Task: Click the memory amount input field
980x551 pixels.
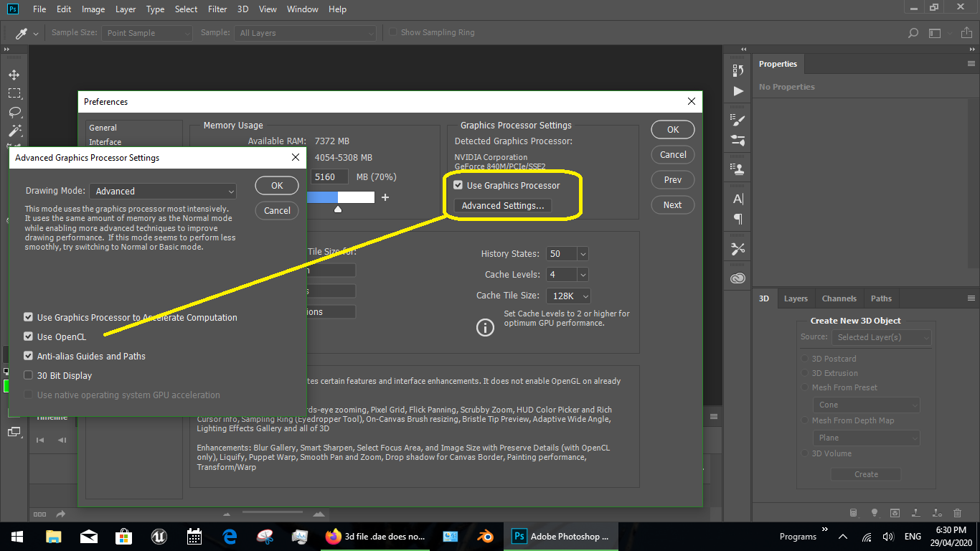Action: [x=329, y=176]
